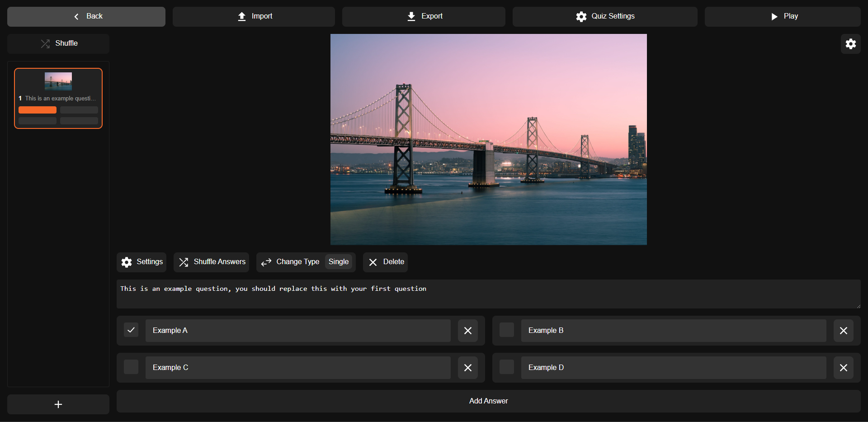This screenshot has width=868, height=422.
Task: Change Type from Single
Action: click(x=306, y=262)
